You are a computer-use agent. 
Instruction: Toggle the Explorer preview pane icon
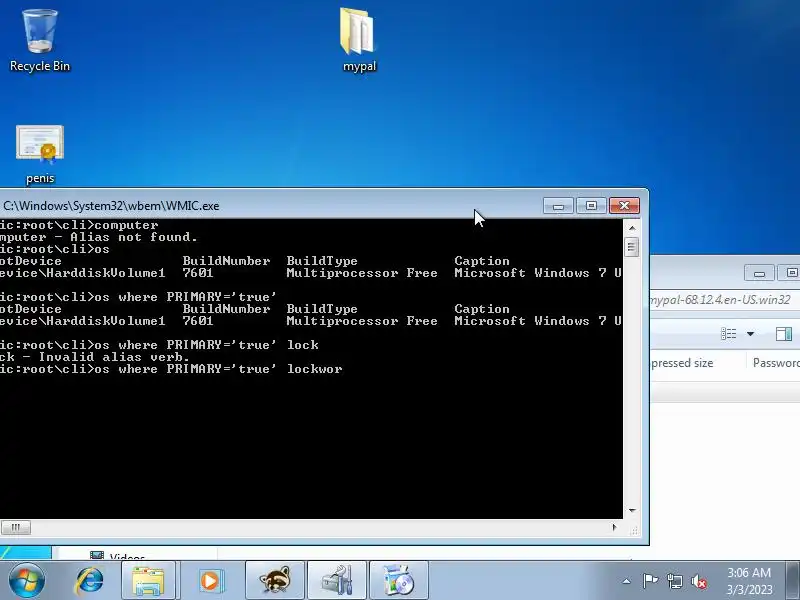click(784, 334)
